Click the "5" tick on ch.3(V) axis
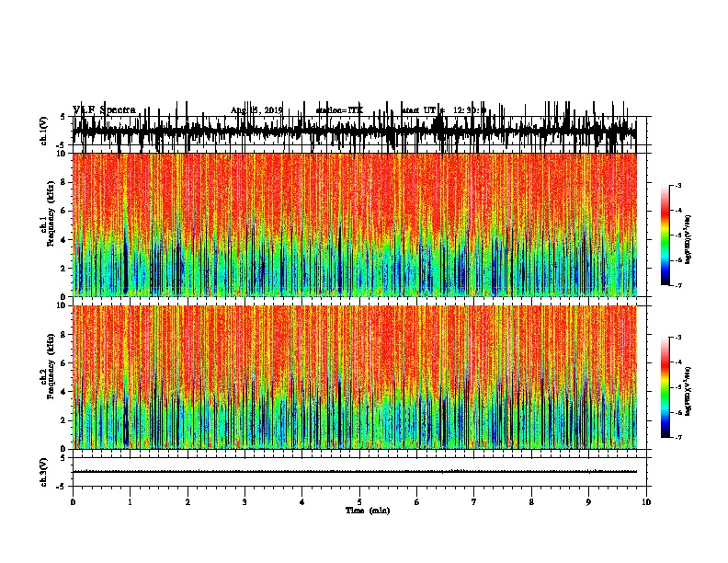The height and width of the screenshot is (563, 728). [63, 458]
